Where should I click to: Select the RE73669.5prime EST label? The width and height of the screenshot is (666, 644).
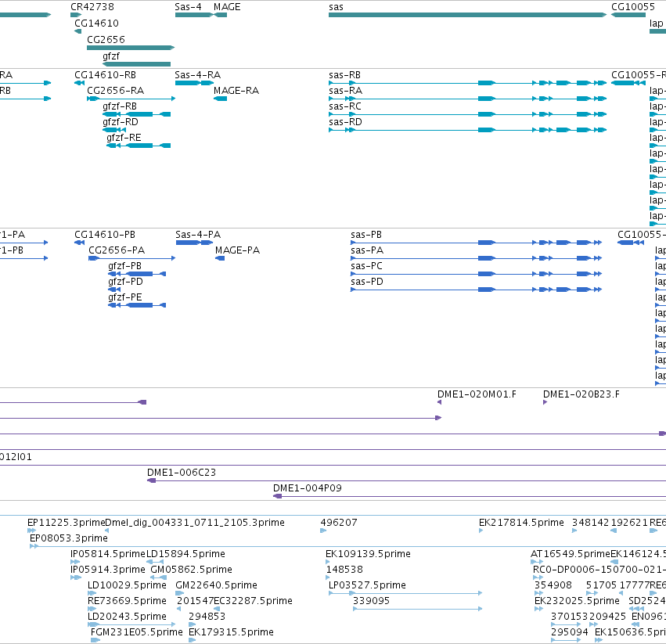(x=127, y=601)
